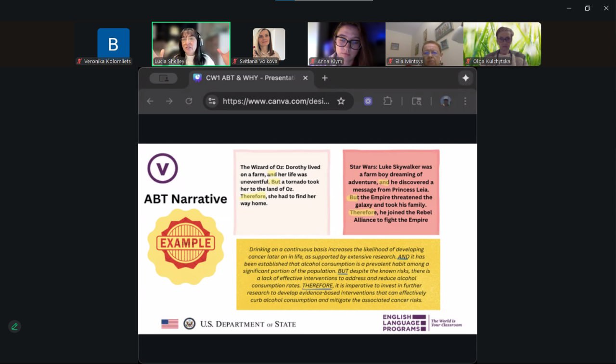Image resolution: width=616 pixels, height=364 pixels.
Task: Open Chrome's three-dot menu
Action: click(465, 101)
